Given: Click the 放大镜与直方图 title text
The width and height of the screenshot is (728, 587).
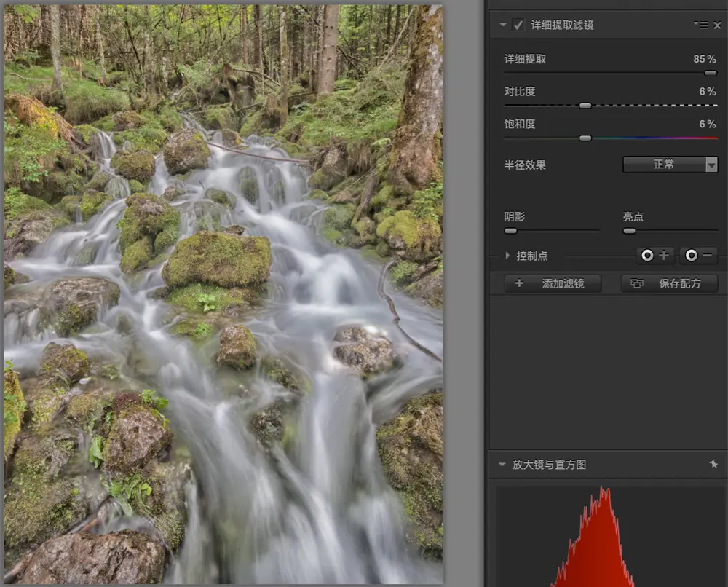Looking at the screenshot, I should pyautogui.click(x=549, y=465).
